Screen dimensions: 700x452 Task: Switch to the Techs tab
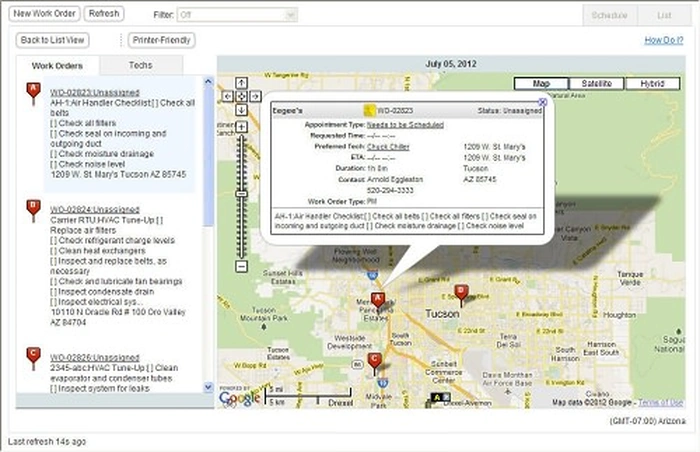click(141, 65)
